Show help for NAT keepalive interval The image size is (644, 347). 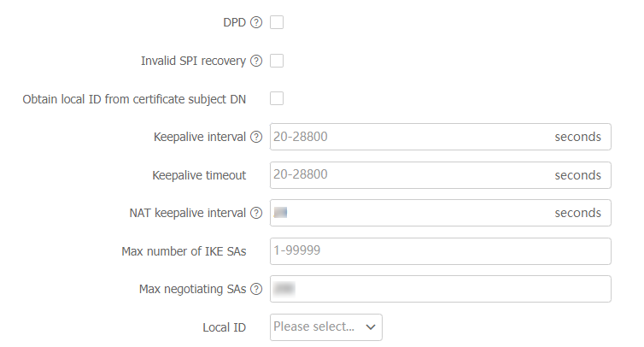click(256, 214)
